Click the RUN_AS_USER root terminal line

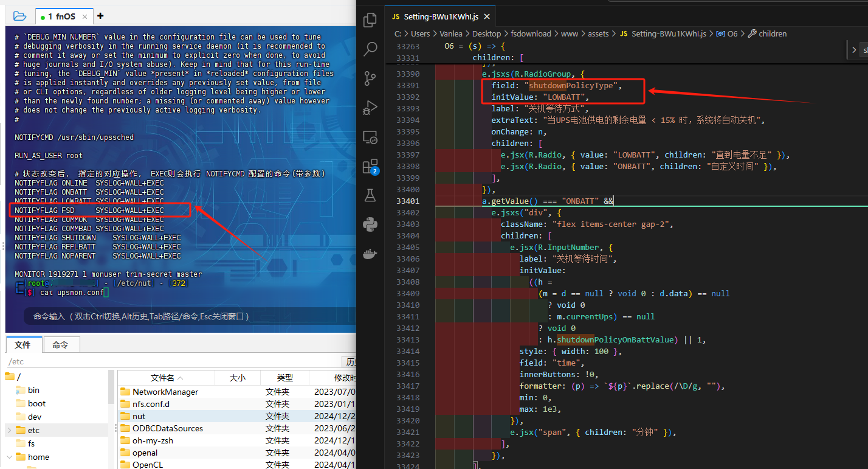49,156
